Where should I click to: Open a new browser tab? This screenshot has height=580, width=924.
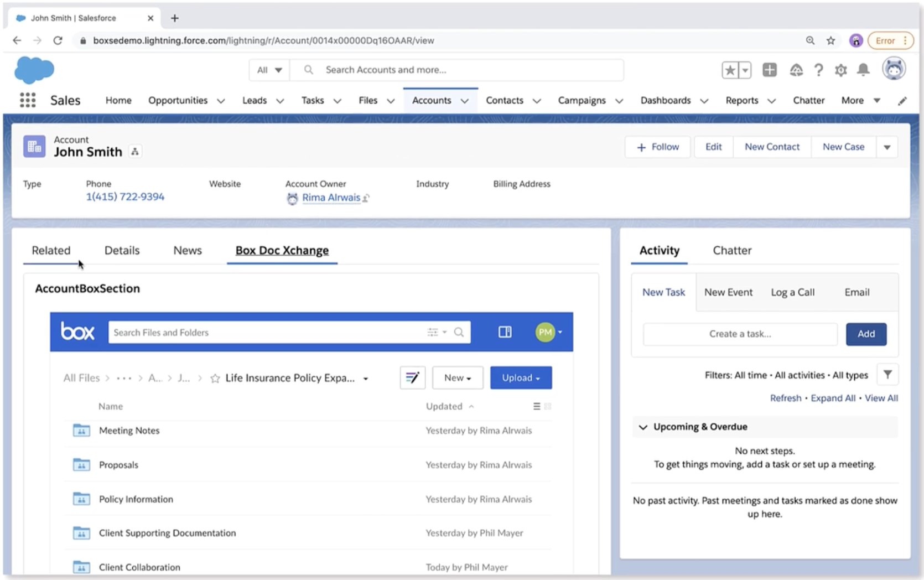pyautogui.click(x=175, y=18)
